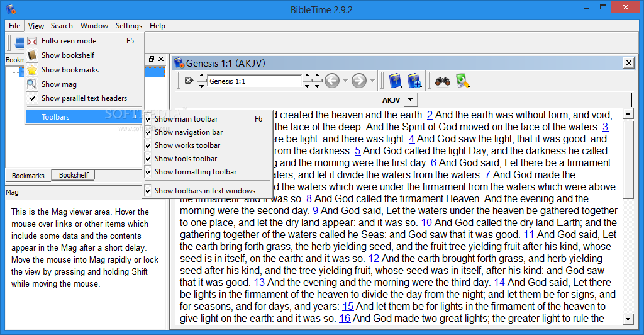644x335 pixels.
Task: Open search with the binoculars icon
Action: click(442, 81)
